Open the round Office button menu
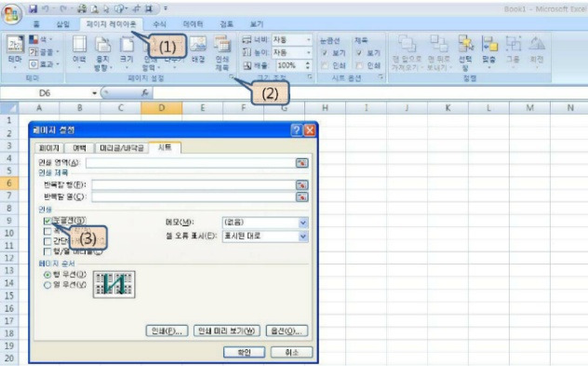Image resolution: width=588 pixels, height=366 pixels. coord(11,14)
